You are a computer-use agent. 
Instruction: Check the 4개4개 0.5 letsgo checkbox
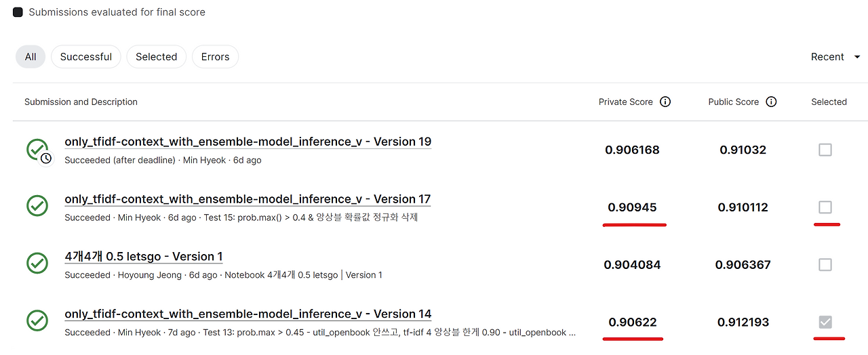click(825, 265)
